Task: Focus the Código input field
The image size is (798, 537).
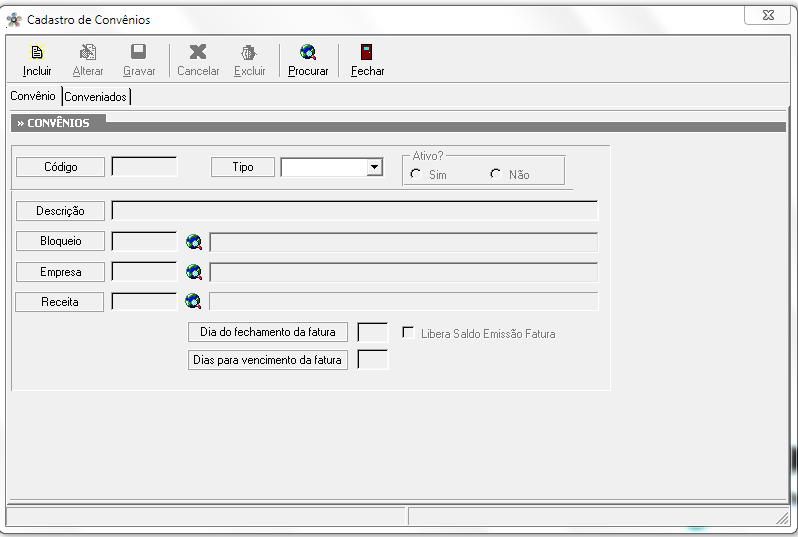Action: point(145,167)
